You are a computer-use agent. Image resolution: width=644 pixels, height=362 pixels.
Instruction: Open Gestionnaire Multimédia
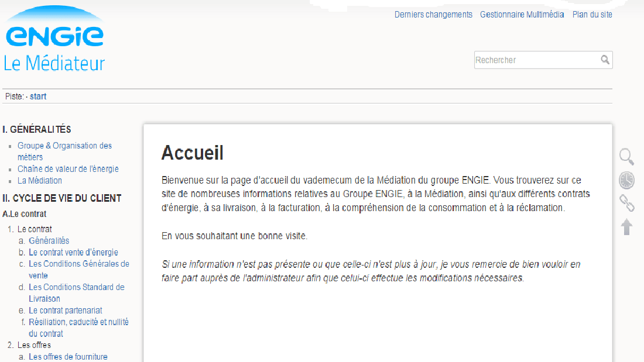(x=522, y=15)
